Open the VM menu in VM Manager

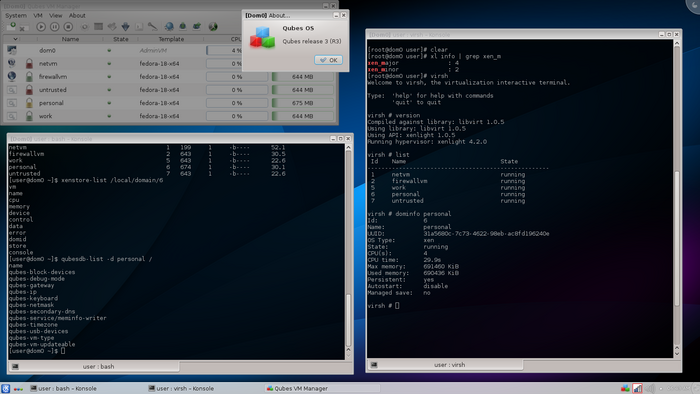point(38,15)
